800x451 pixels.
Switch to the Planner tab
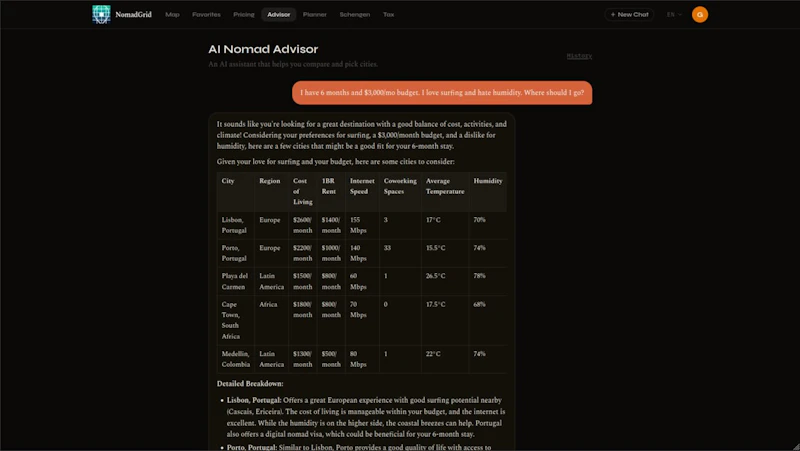[314, 15]
